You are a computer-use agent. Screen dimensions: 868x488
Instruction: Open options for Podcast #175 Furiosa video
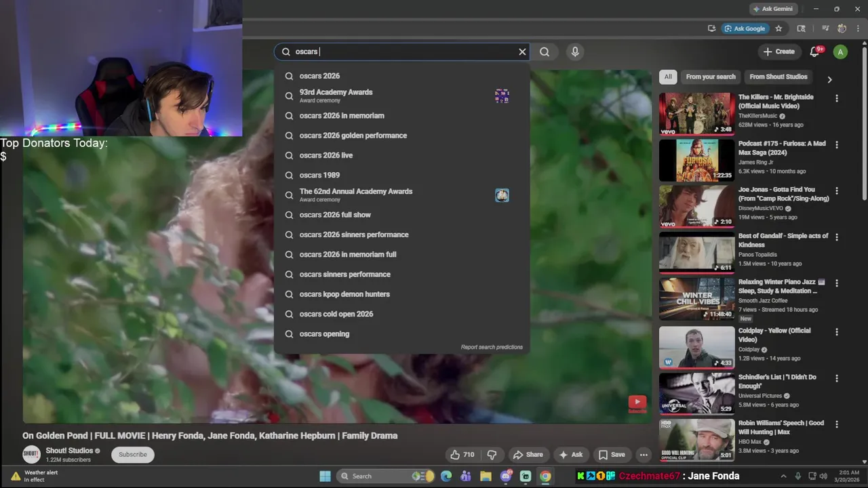point(837,144)
